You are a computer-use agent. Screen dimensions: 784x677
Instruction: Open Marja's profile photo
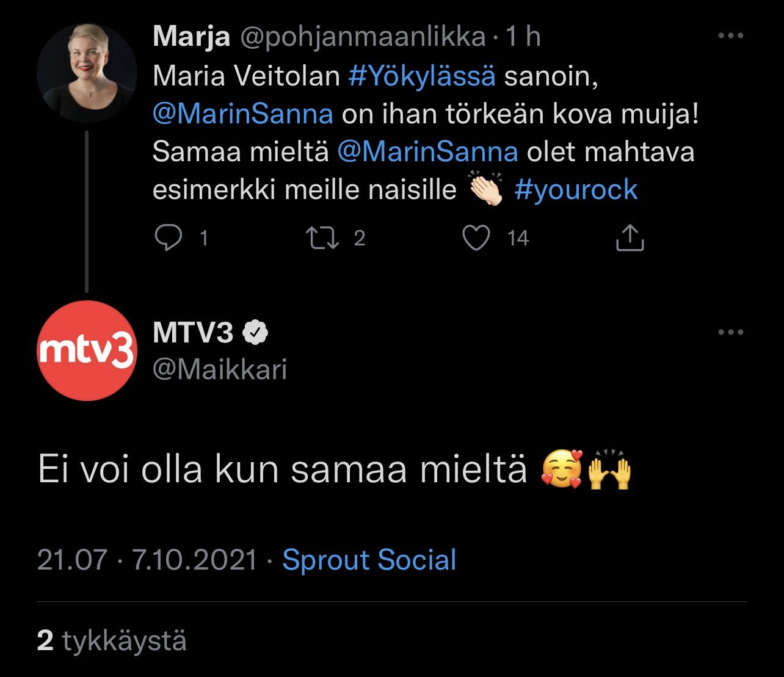87,72
